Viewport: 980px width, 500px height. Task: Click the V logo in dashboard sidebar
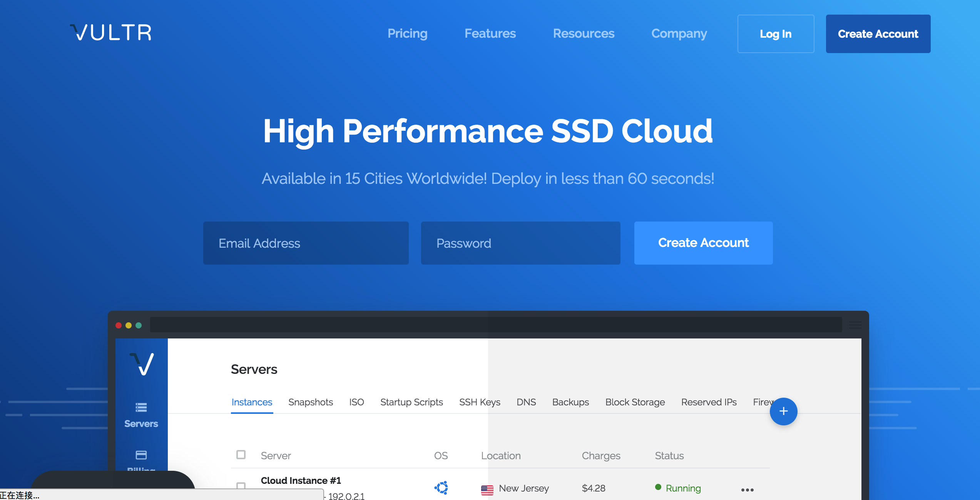point(142,364)
